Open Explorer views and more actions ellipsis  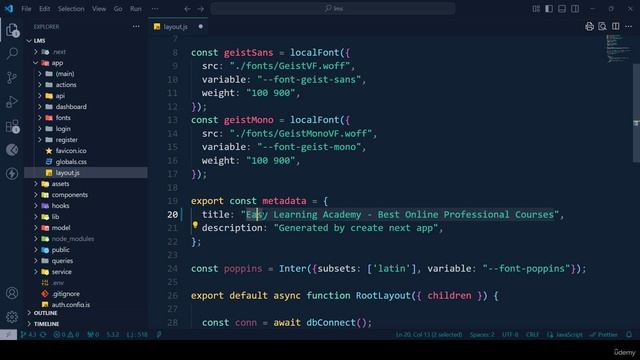(x=136, y=27)
